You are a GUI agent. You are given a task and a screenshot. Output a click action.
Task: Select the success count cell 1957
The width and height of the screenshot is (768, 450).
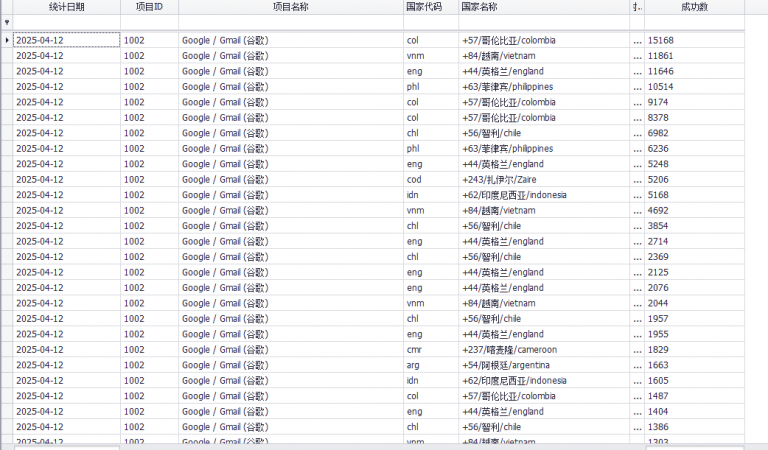tap(694, 319)
